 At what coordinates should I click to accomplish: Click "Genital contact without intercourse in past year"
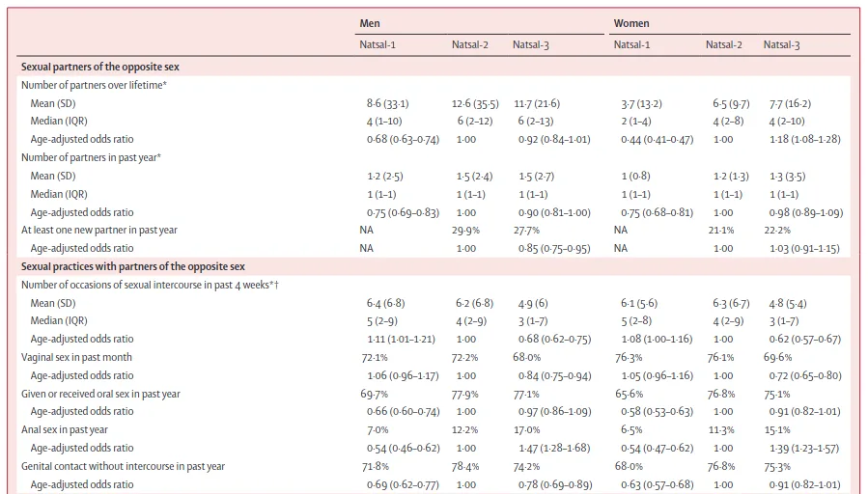point(123,466)
